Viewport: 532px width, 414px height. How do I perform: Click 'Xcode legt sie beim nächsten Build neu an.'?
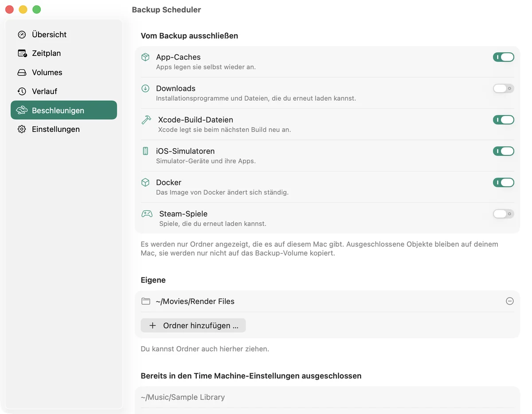pyautogui.click(x=224, y=130)
